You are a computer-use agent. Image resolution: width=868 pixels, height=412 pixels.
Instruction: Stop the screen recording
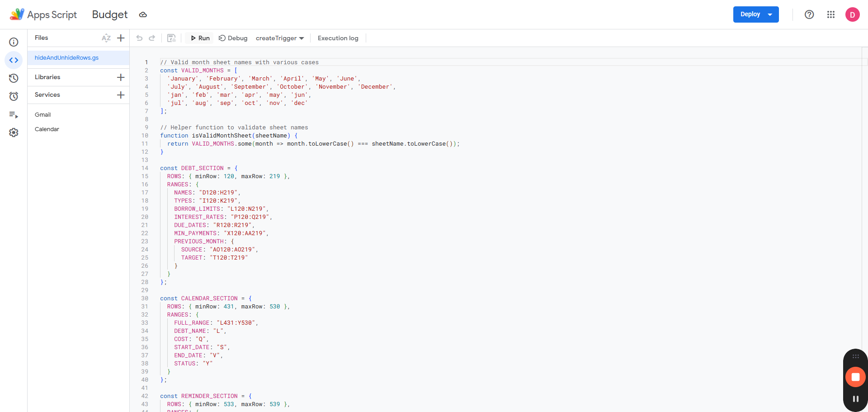tap(855, 377)
